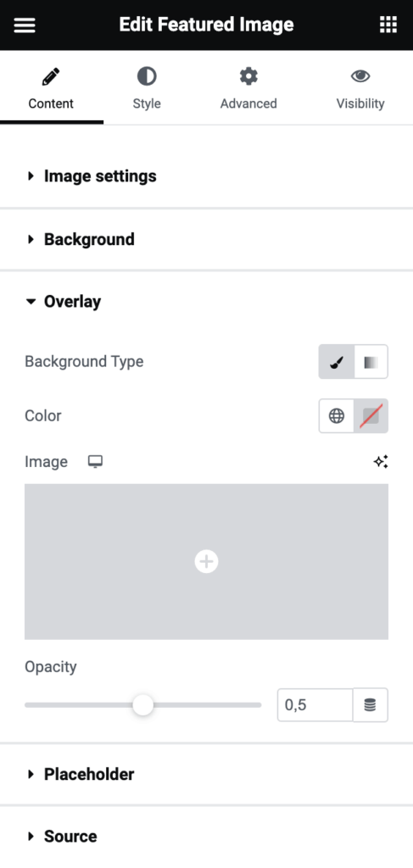Viewport: 413px width, 868px height.
Task: Click the dynamic tags icon beside Opacity
Action: (371, 704)
